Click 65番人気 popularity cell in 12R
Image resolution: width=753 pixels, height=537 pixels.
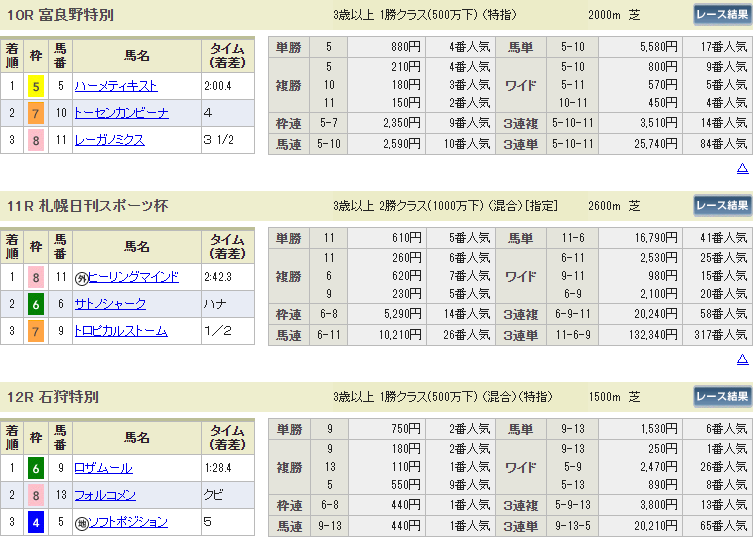pos(724,526)
